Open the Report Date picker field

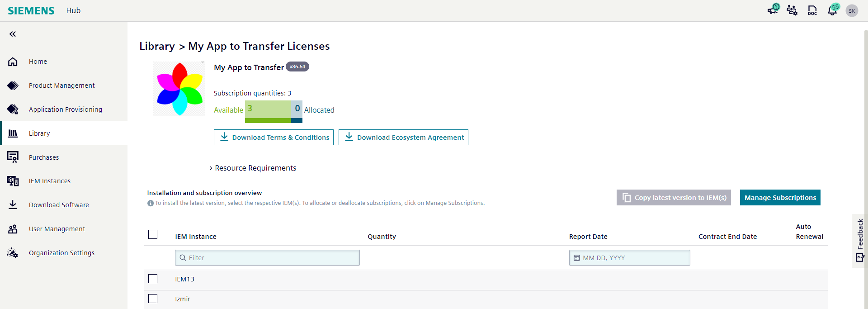pyautogui.click(x=629, y=258)
